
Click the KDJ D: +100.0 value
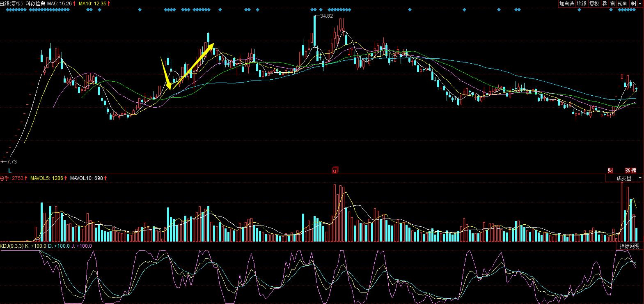pos(59,246)
